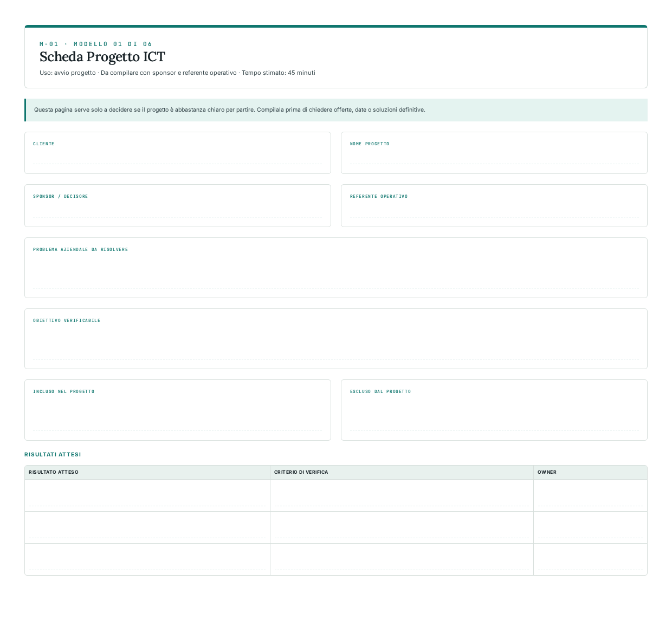
Task: Click the Cliente input field
Action: pyautogui.click(x=177, y=157)
